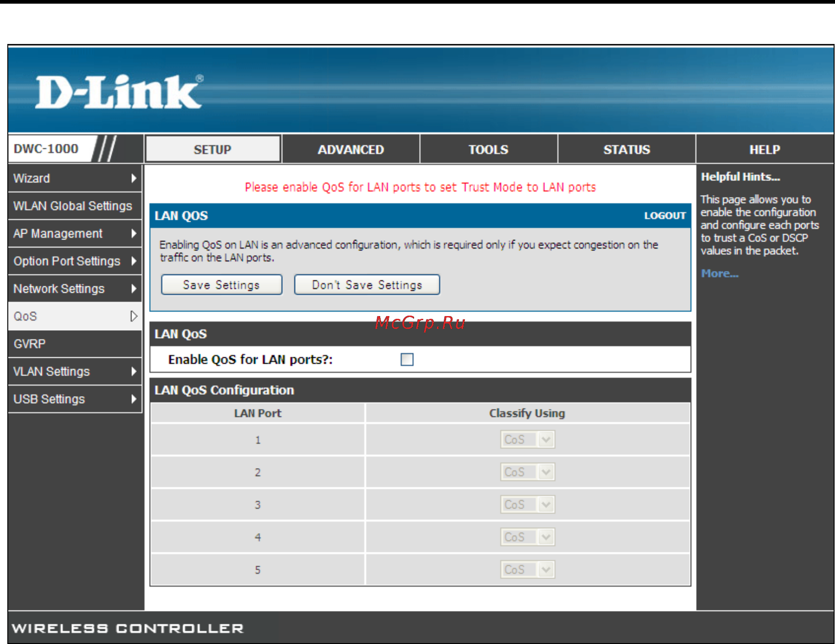835x644 pixels.
Task: Go to the STATUS tab
Action: click(627, 149)
